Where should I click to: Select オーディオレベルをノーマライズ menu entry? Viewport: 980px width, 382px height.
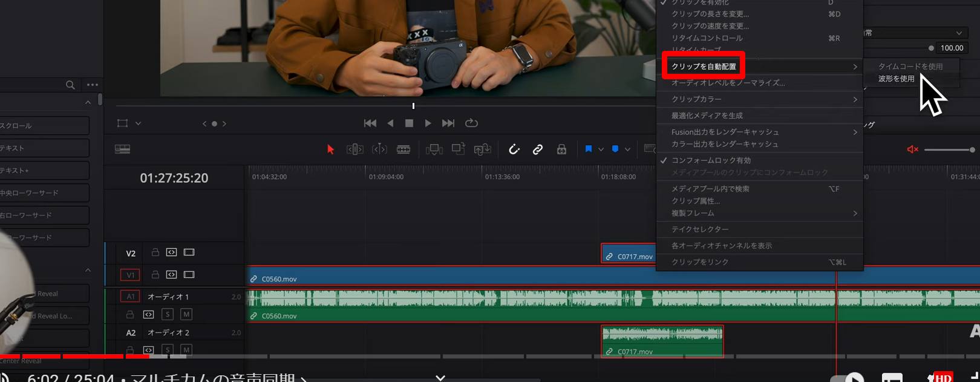pos(728,83)
